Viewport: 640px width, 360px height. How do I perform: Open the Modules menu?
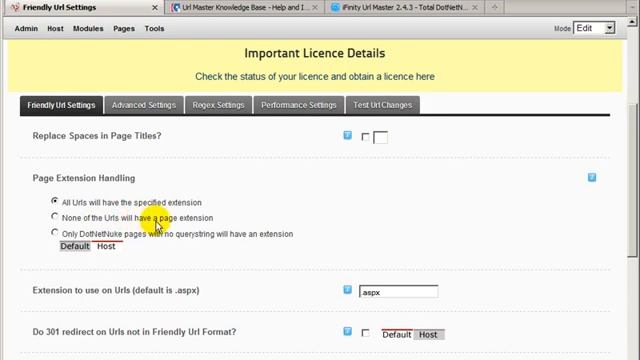[x=88, y=29]
